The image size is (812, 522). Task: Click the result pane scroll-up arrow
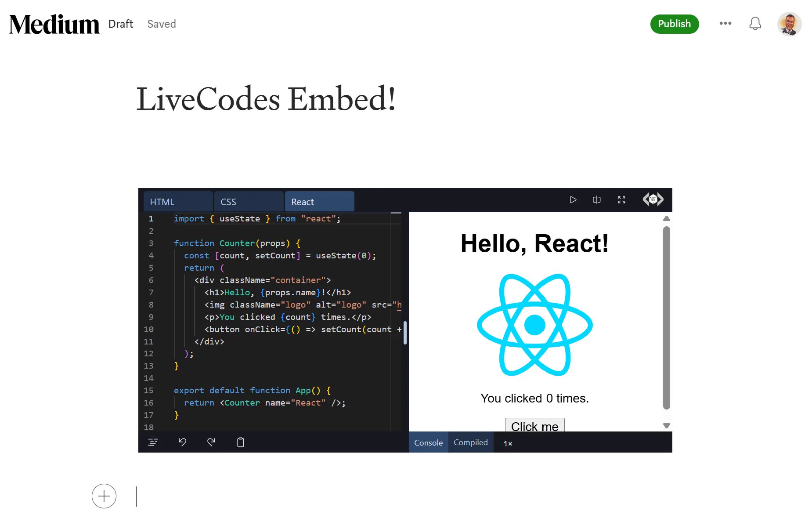(667, 218)
